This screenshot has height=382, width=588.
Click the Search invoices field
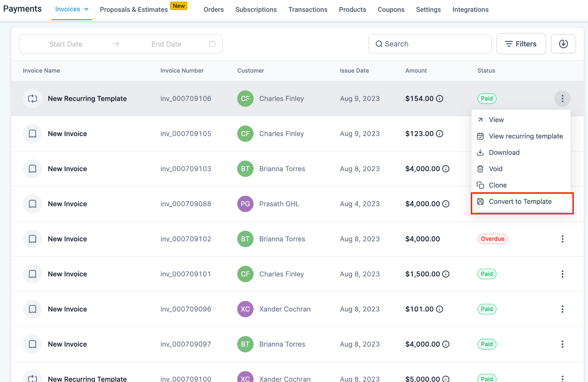tap(430, 44)
